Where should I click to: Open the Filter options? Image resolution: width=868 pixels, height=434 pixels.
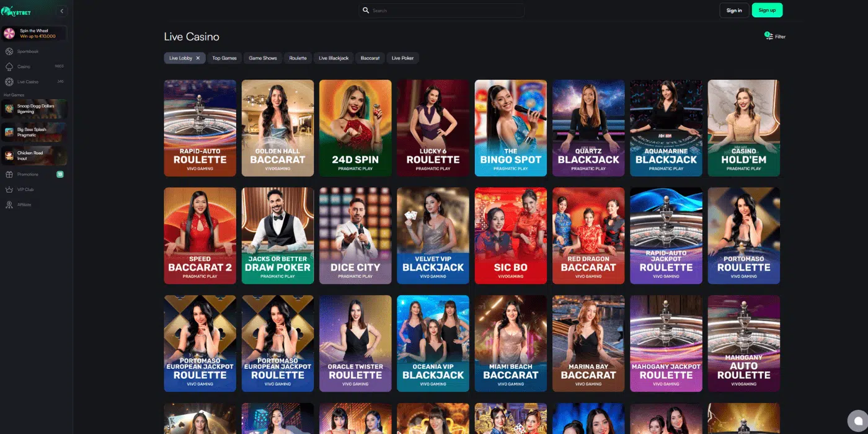tap(776, 37)
